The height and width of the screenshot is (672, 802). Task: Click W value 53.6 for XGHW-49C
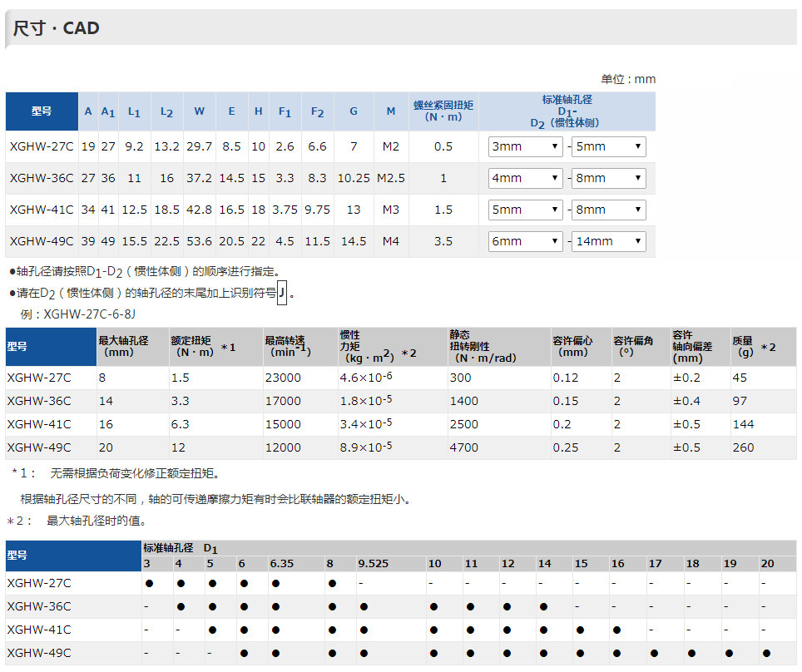click(199, 241)
